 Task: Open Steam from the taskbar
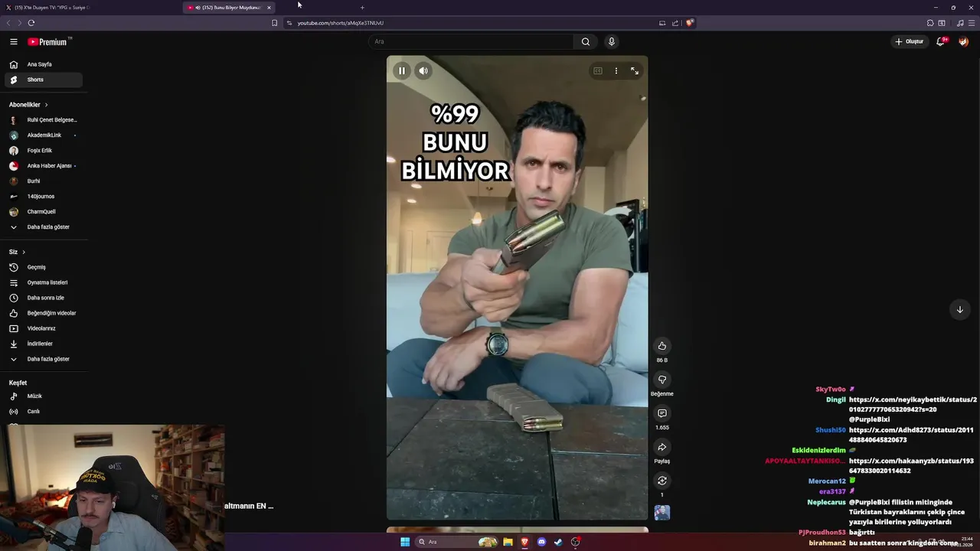pos(559,542)
